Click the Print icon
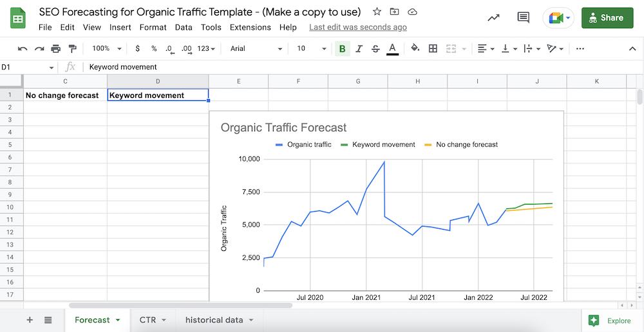Viewport: 644px width, 332px height. pyautogui.click(x=56, y=49)
